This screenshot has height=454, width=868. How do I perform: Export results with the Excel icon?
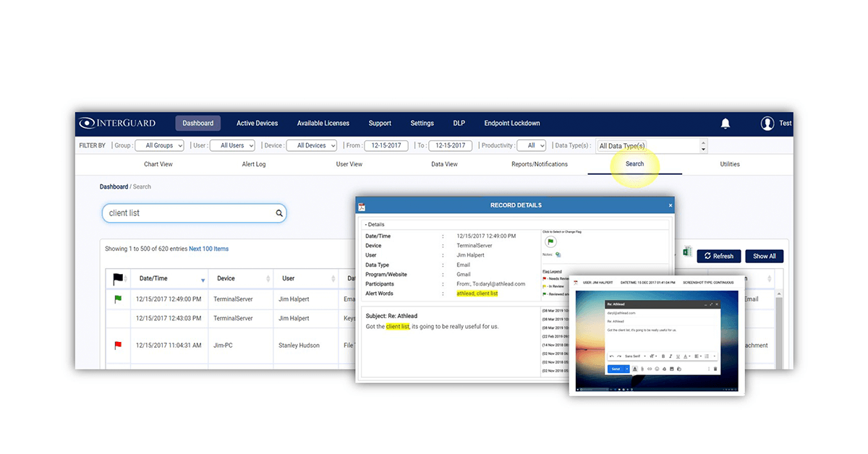pyautogui.click(x=686, y=252)
